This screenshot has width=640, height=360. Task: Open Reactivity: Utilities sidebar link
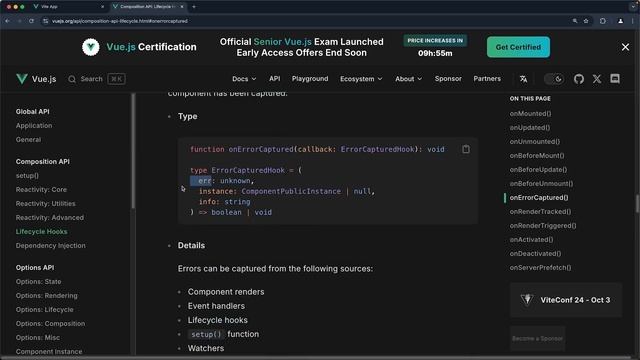(45, 203)
